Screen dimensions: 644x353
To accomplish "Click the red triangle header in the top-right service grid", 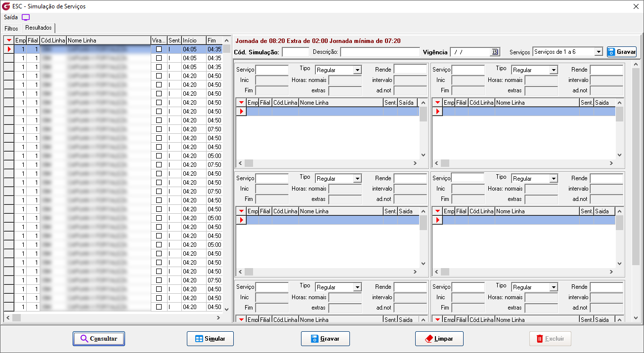I will click(x=437, y=103).
